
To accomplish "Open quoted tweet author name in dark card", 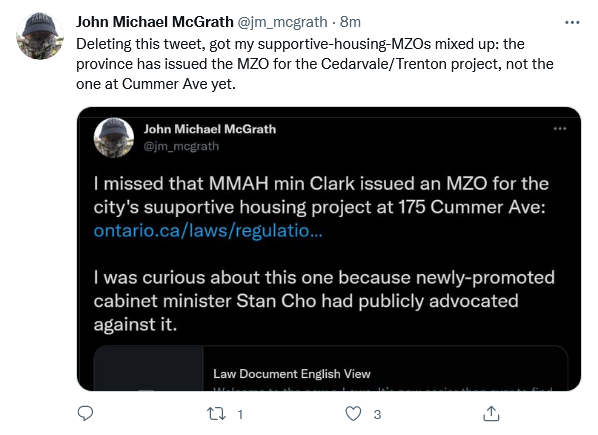I will [210, 129].
